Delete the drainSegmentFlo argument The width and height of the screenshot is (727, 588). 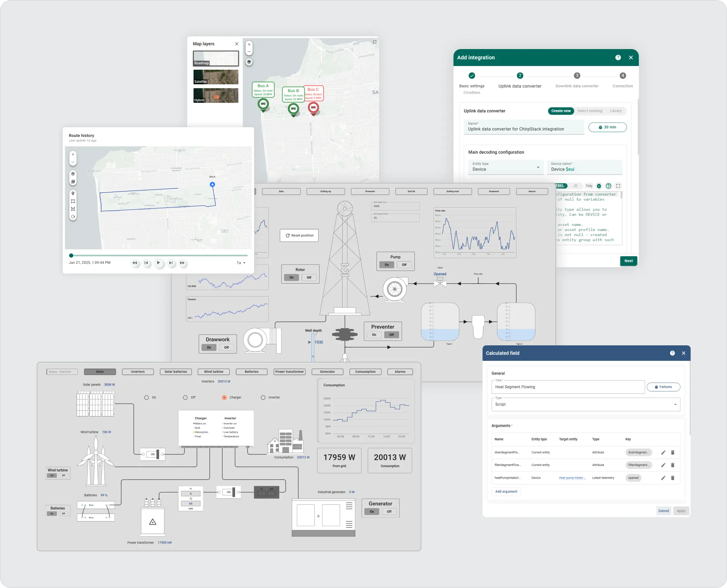672,453
